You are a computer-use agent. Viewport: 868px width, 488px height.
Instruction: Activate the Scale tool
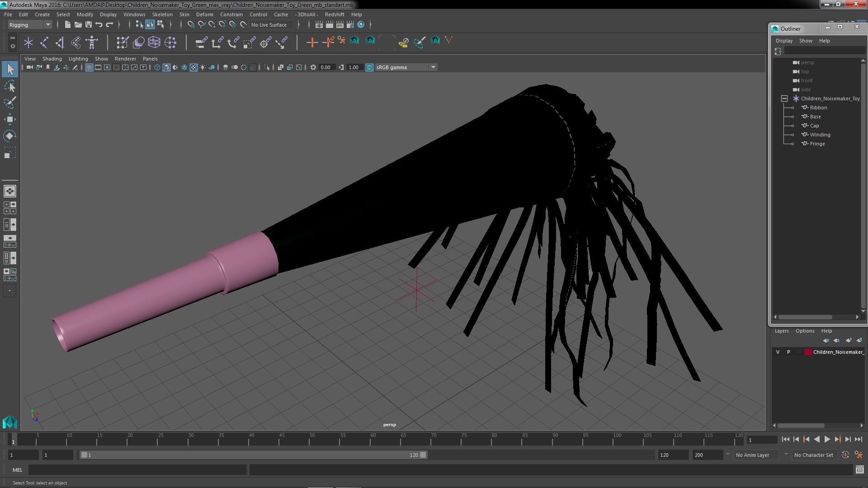pyautogui.click(x=10, y=153)
